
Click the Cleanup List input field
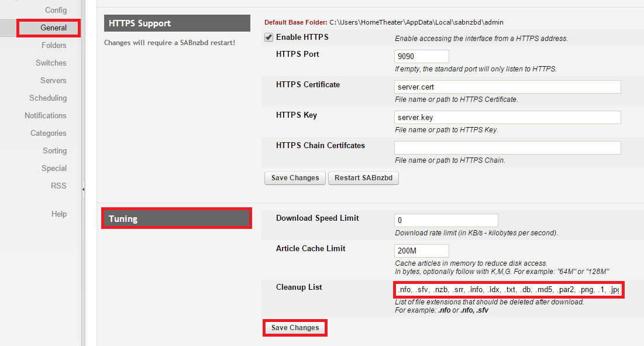[x=508, y=290]
